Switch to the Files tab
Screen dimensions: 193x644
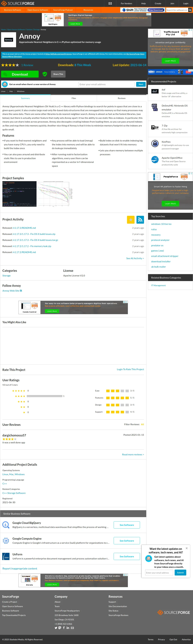point(74,98)
